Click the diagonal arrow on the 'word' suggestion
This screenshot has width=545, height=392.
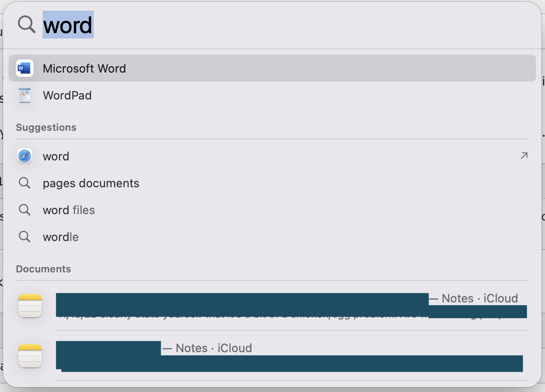coord(524,155)
